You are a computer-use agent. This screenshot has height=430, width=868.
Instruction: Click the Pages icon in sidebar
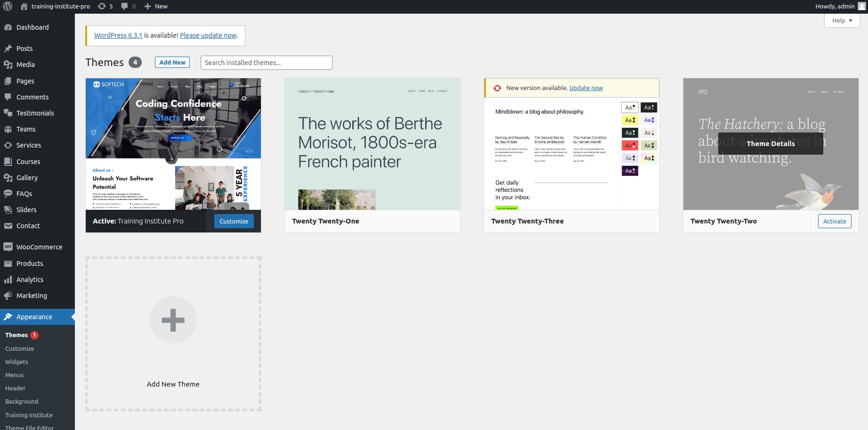[x=8, y=81]
